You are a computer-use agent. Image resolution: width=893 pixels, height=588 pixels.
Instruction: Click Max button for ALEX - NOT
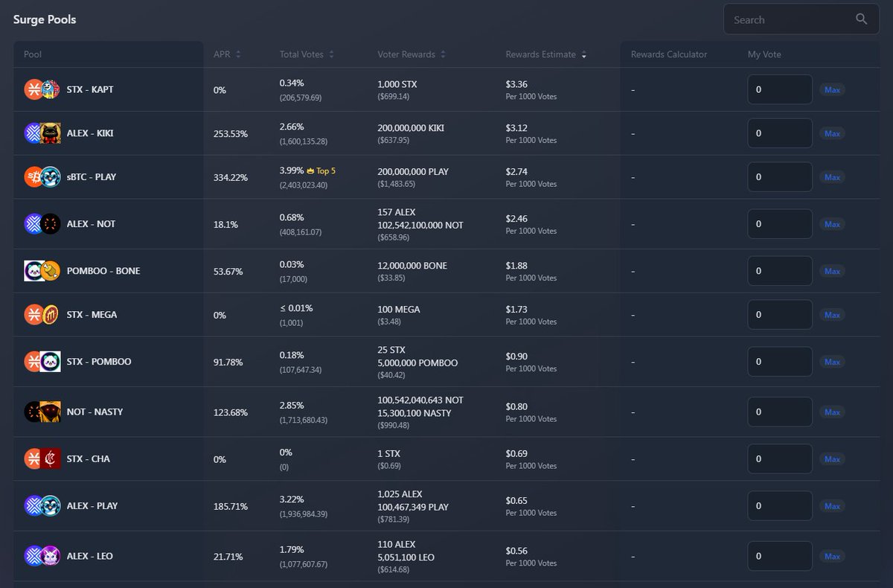[x=832, y=224]
